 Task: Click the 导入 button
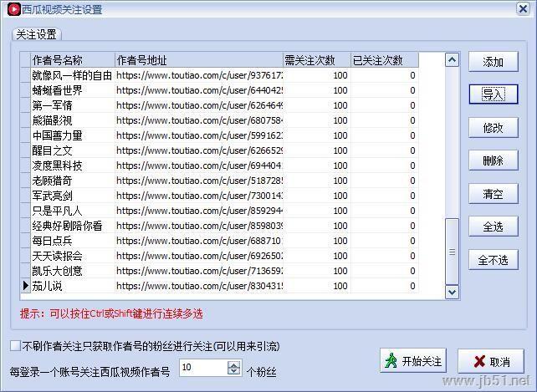pos(494,94)
